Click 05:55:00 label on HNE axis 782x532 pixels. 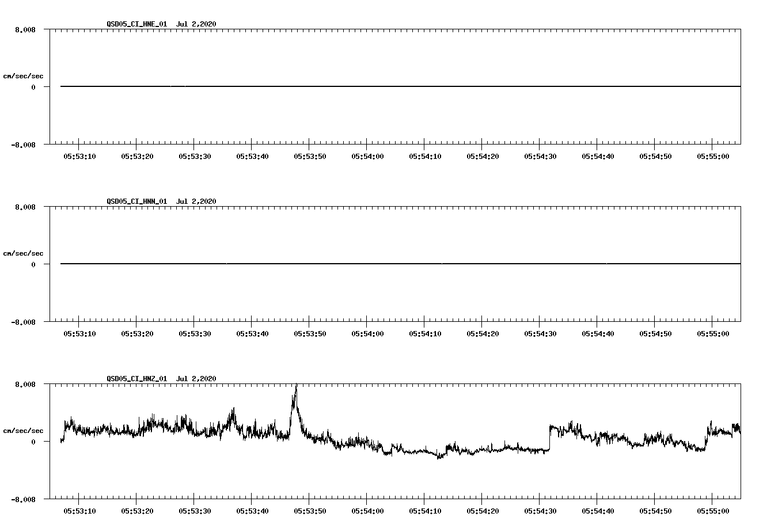(x=713, y=157)
